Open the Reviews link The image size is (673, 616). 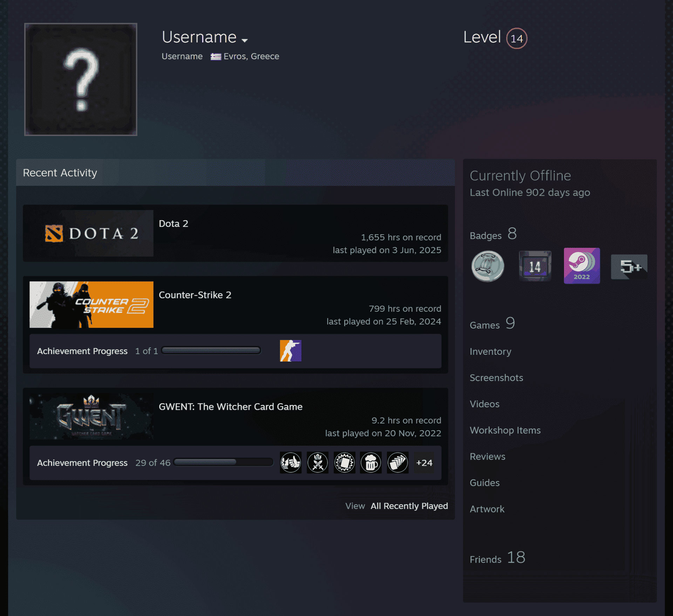[488, 456]
